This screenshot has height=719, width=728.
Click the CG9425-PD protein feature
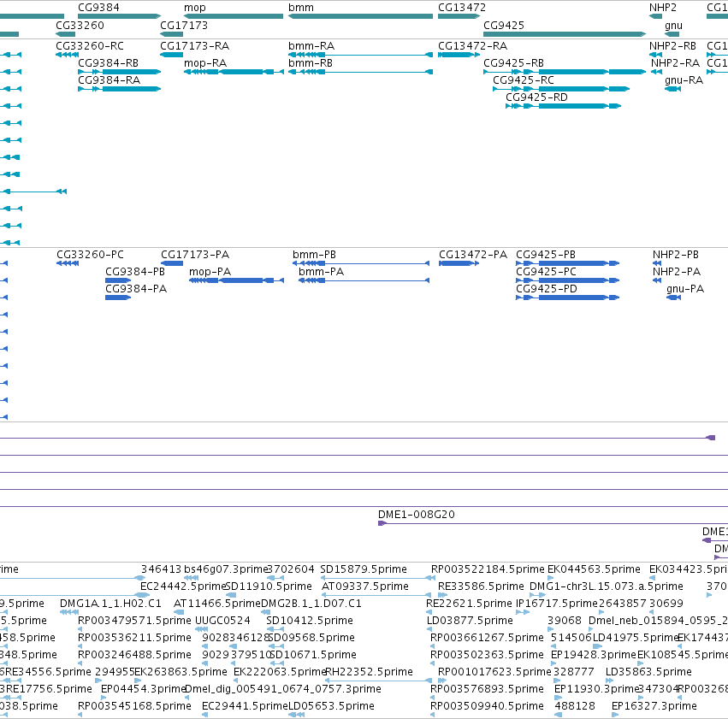(567, 298)
